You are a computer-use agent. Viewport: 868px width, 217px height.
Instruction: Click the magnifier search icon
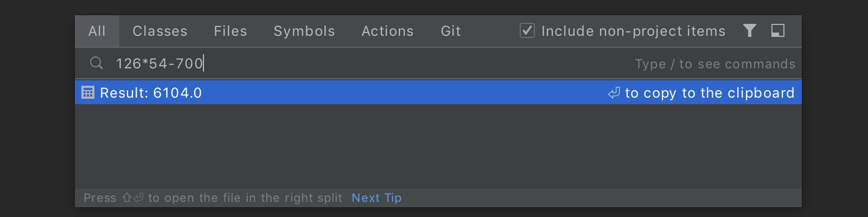[96, 63]
